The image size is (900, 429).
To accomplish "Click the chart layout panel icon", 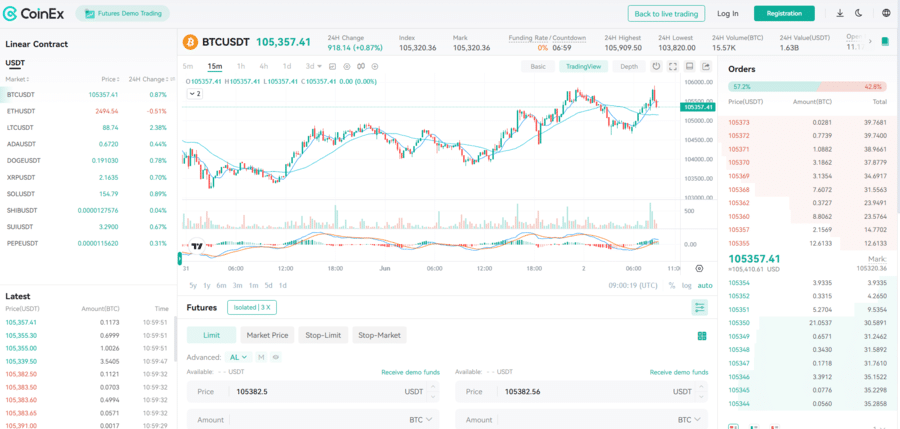I will point(690,67).
